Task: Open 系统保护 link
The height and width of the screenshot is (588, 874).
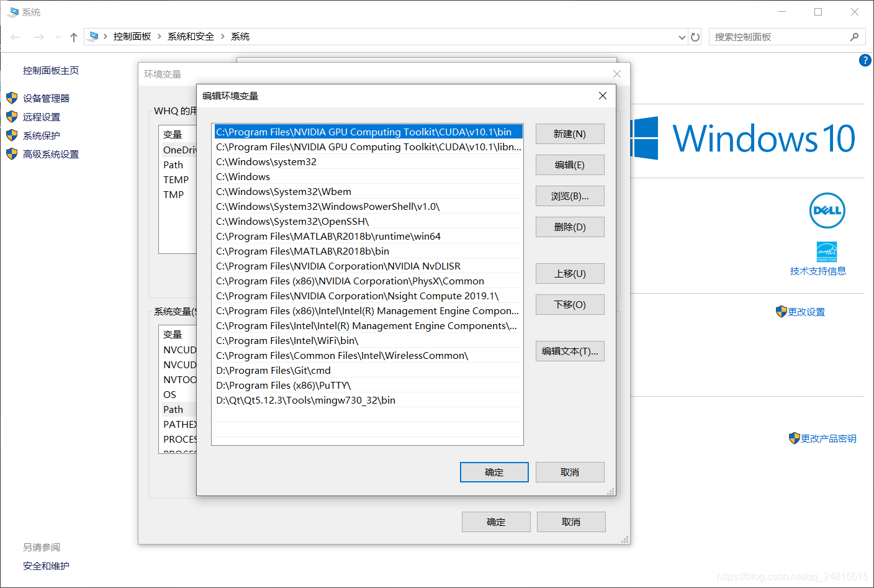Action: point(42,135)
